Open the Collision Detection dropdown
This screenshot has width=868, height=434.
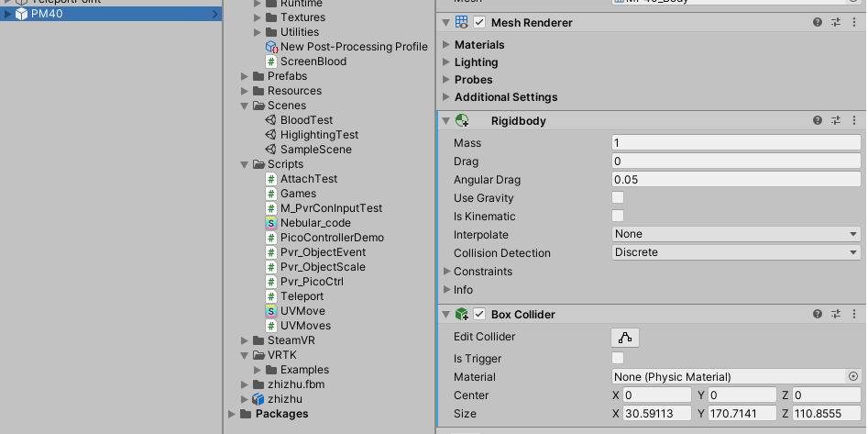736,252
